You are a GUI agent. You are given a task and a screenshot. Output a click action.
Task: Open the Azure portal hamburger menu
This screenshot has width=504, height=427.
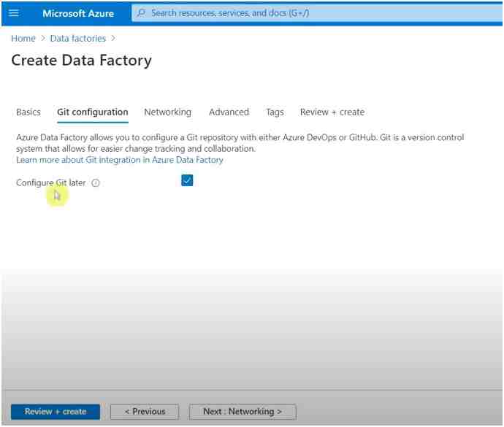click(x=13, y=13)
